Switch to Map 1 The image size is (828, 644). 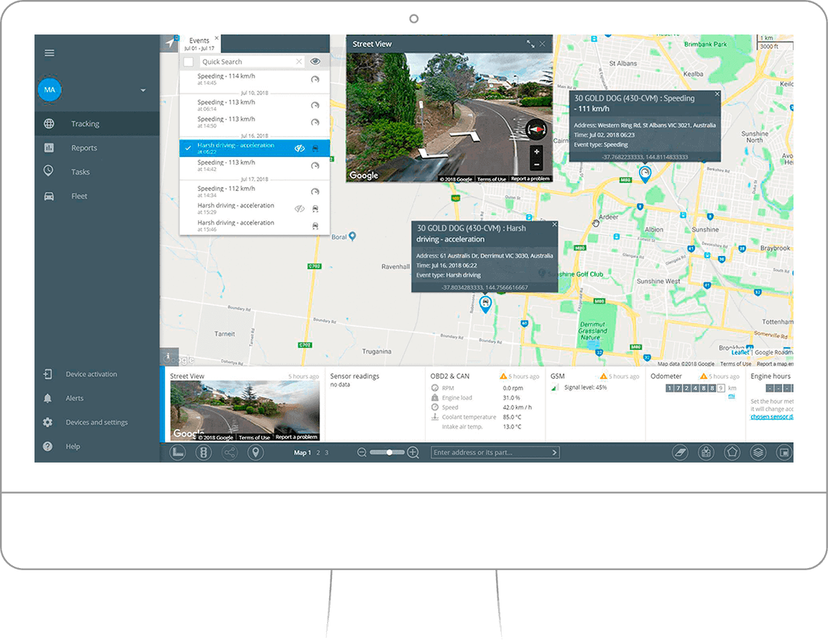pyautogui.click(x=302, y=453)
